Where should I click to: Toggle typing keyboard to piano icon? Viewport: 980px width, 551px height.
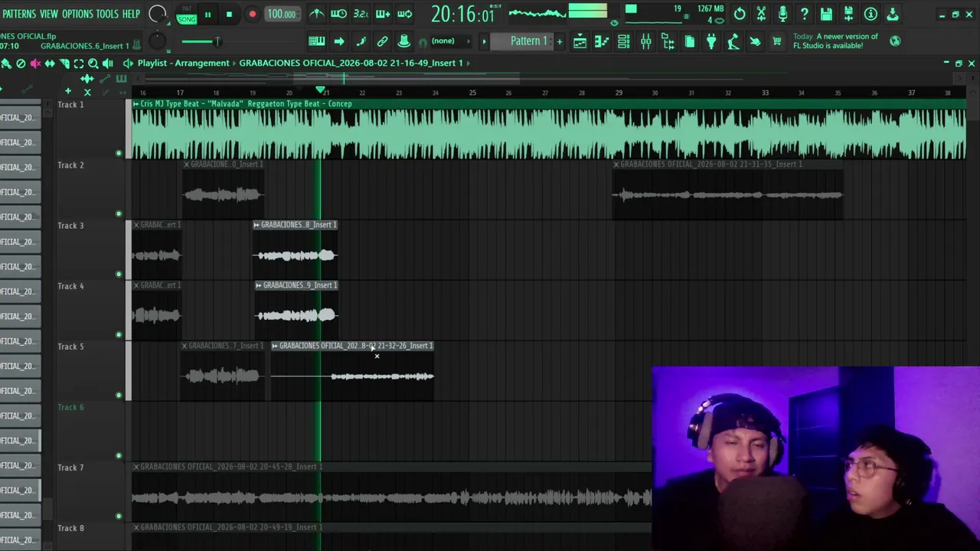point(317,41)
